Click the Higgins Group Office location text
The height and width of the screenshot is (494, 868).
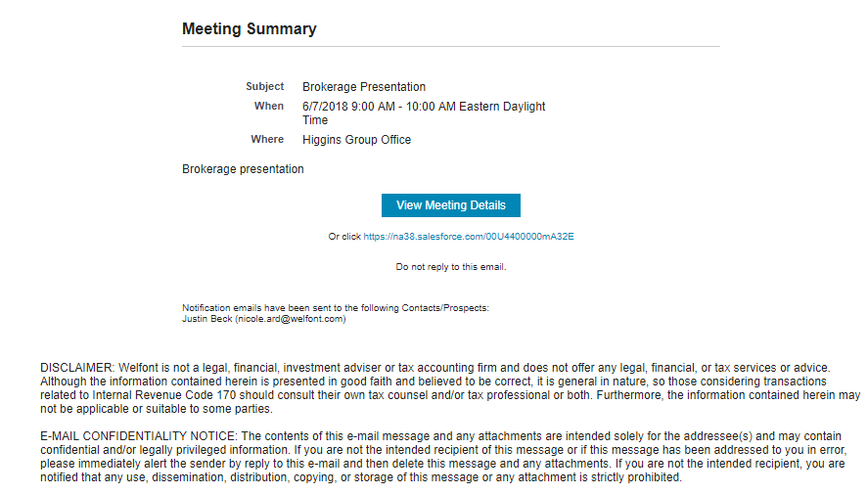(356, 140)
